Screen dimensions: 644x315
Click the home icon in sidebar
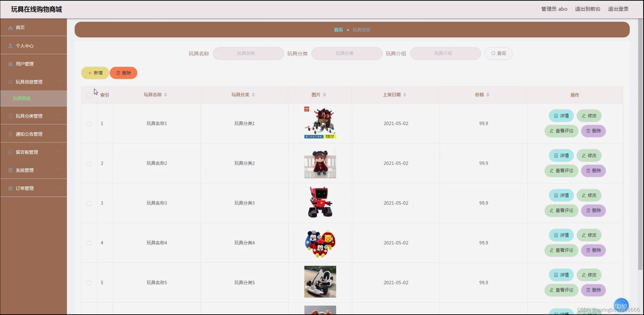(10, 28)
